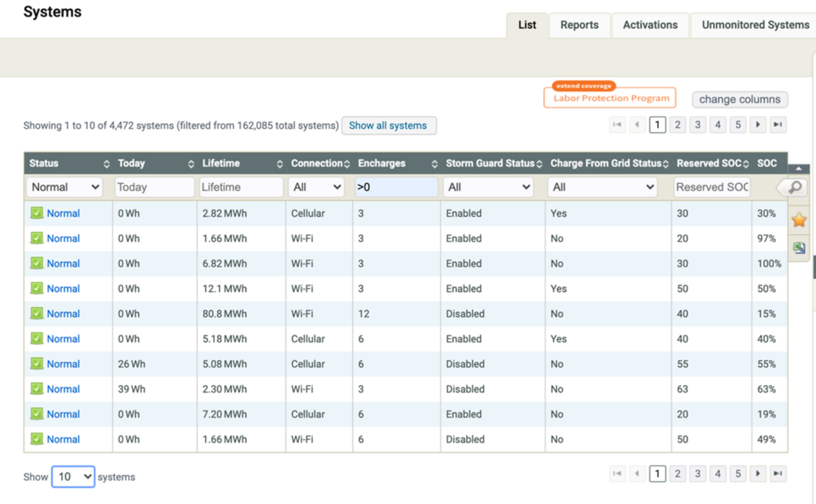The image size is (816, 504).
Task: Switch to the Reports tab
Action: 579,25
